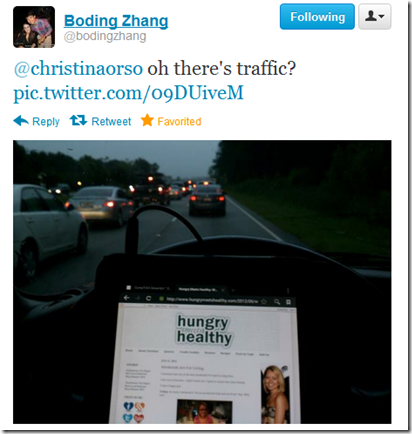Screen dimensions: 412x434
Task: Open the pic.twitter.com/09DUiveM link
Action: click(129, 93)
